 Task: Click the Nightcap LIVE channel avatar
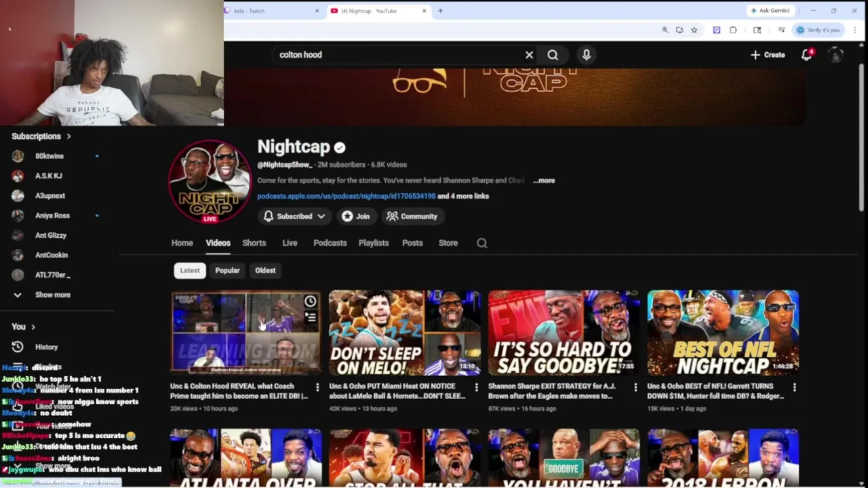(x=210, y=182)
